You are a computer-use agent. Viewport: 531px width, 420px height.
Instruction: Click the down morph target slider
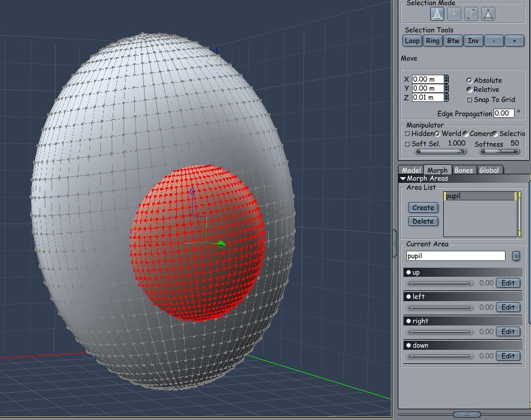coord(439,356)
